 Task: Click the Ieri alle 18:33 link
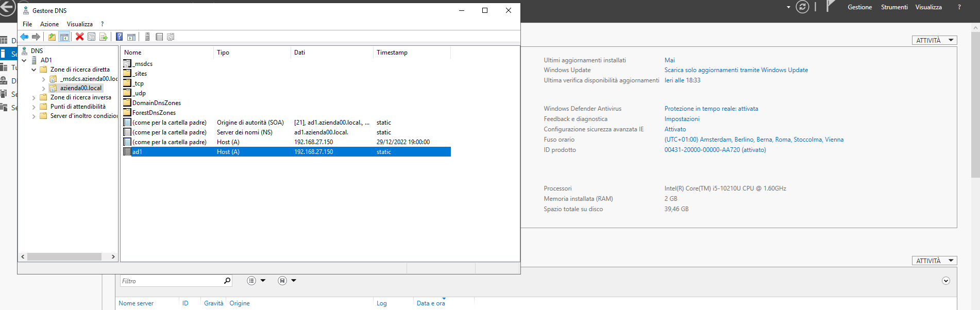click(x=682, y=80)
